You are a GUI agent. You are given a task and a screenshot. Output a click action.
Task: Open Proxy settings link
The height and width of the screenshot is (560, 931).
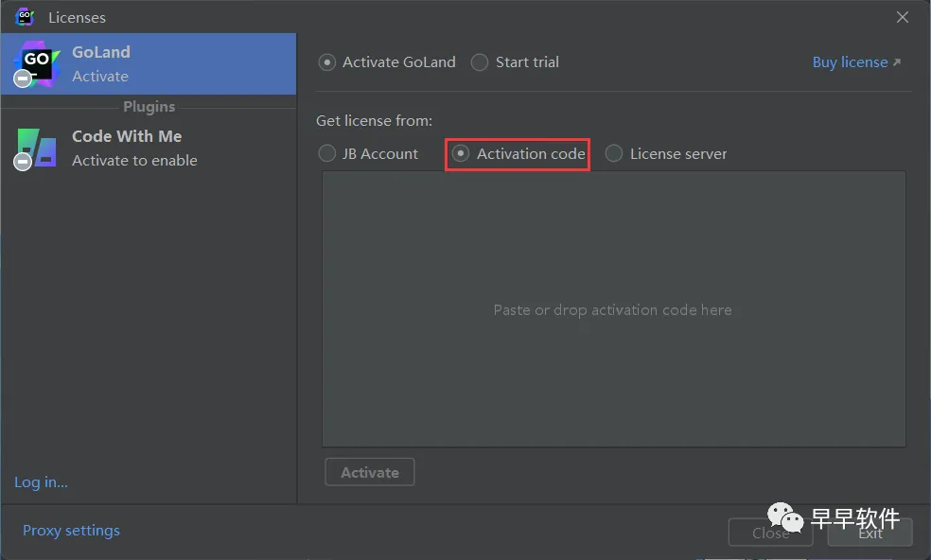click(x=71, y=531)
